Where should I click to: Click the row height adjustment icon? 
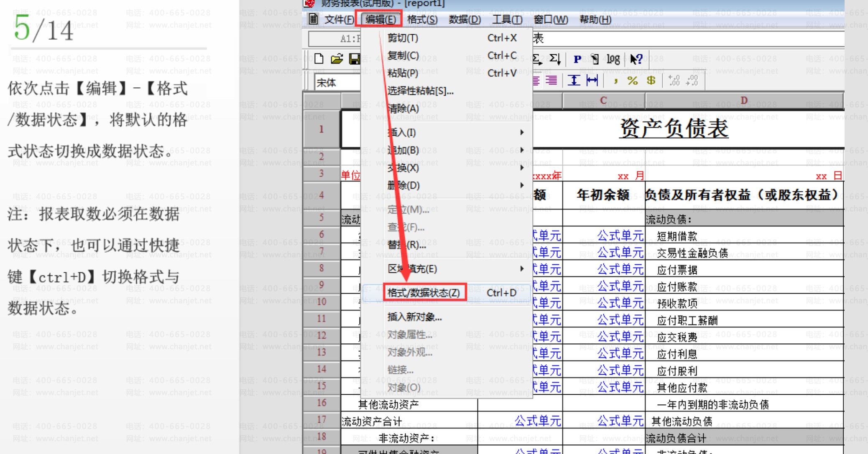coord(574,80)
